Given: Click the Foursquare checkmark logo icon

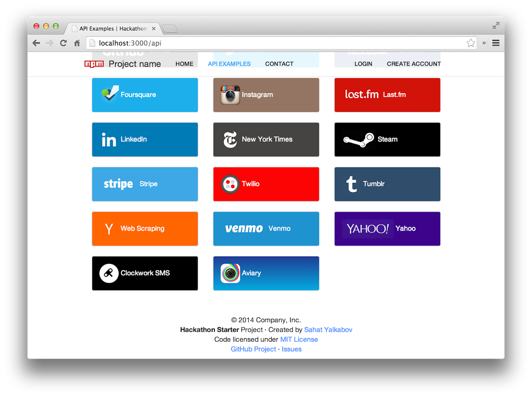Looking at the screenshot, I should [110, 93].
